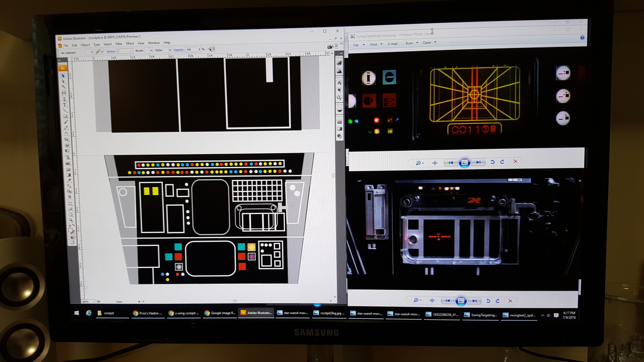Screen dimensions: 644x362
Task: Rotate counterclockwise in XwingTargetingComp Photo Viewer
Action: pos(493,162)
